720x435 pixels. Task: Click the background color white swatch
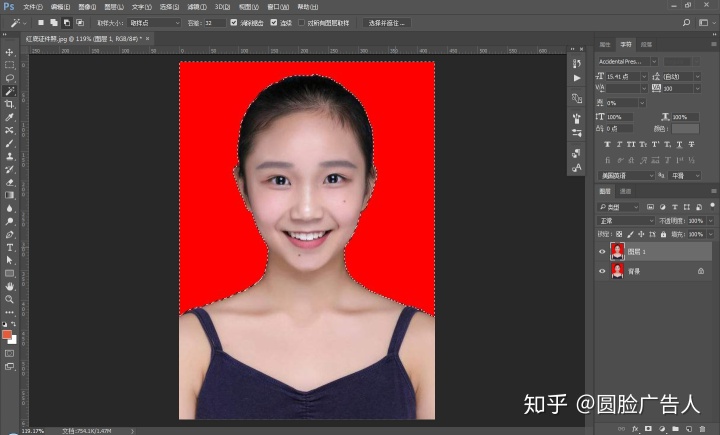click(x=13, y=340)
